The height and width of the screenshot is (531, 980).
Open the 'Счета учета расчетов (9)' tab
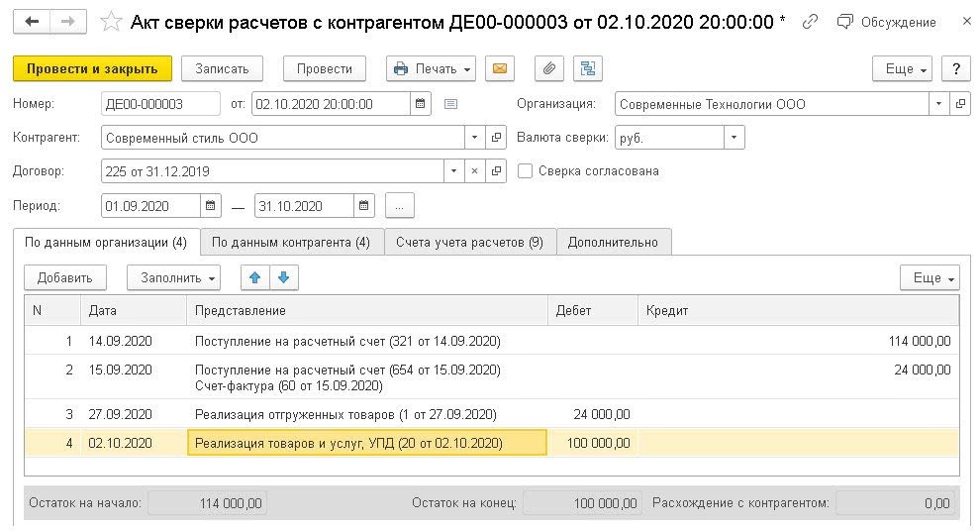(x=469, y=242)
